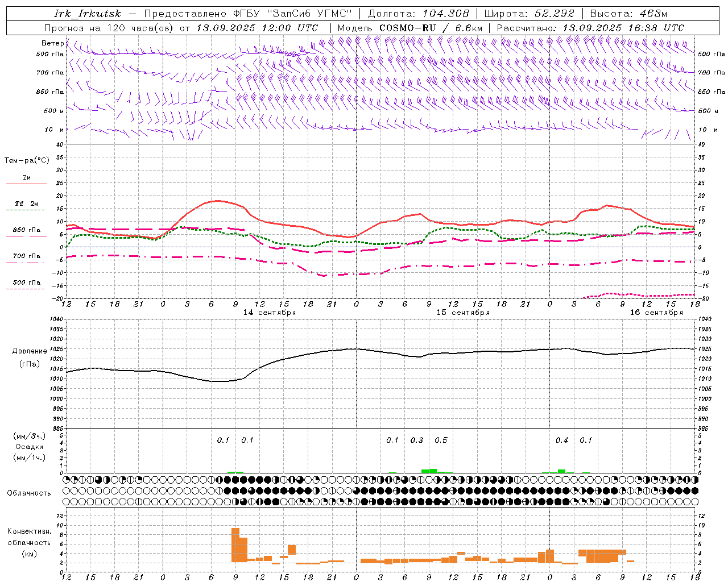Select the (мм/3ч.) precipitation unit label

(30, 436)
